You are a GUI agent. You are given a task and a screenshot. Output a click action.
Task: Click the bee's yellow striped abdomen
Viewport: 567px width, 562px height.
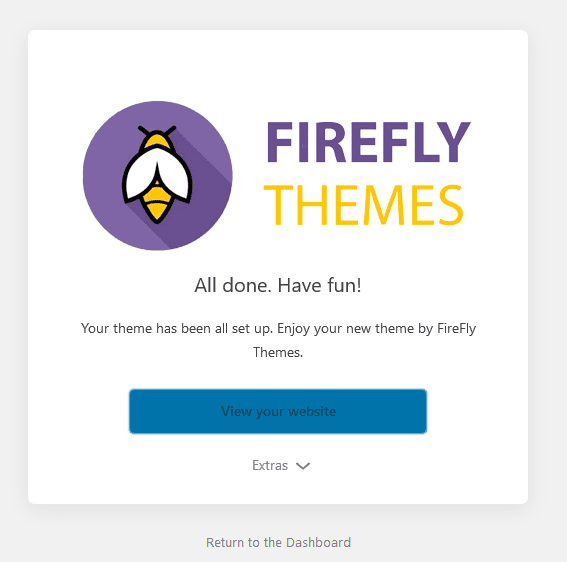click(x=157, y=205)
